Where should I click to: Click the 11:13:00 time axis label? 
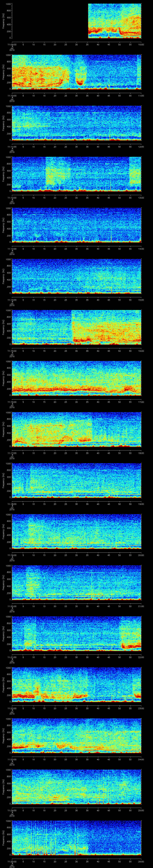click(12, 249)
